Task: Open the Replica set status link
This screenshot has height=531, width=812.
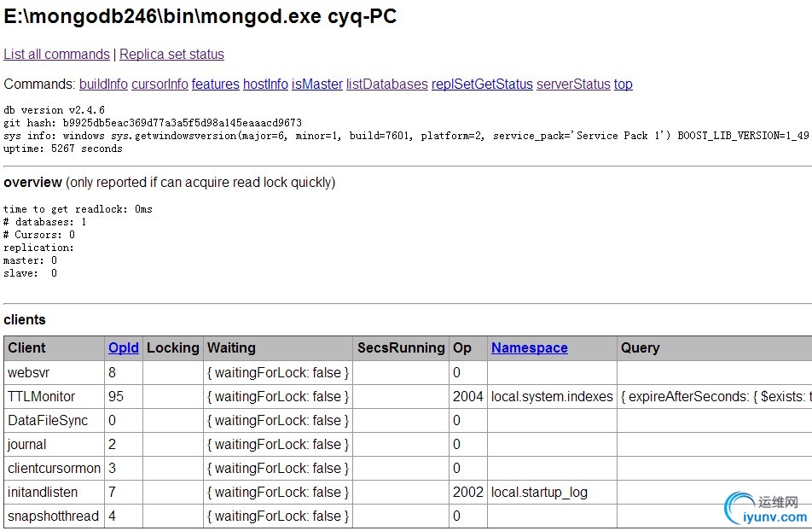Action: pyautogui.click(x=171, y=55)
